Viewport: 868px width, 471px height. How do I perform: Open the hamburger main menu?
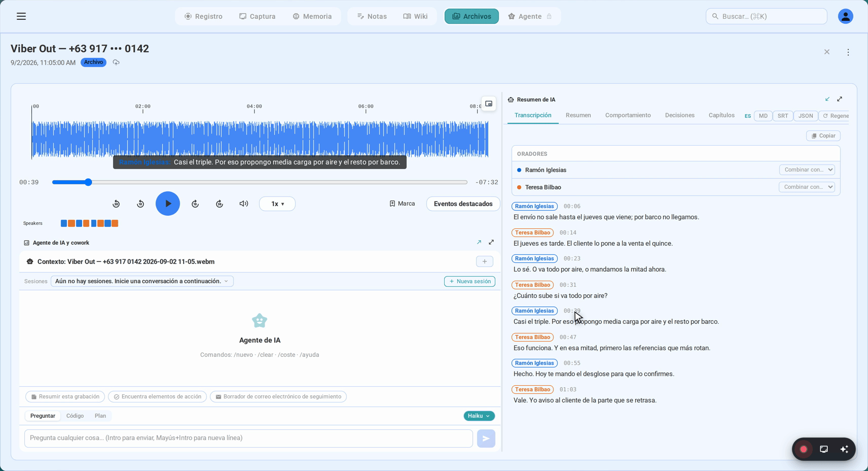[21, 16]
